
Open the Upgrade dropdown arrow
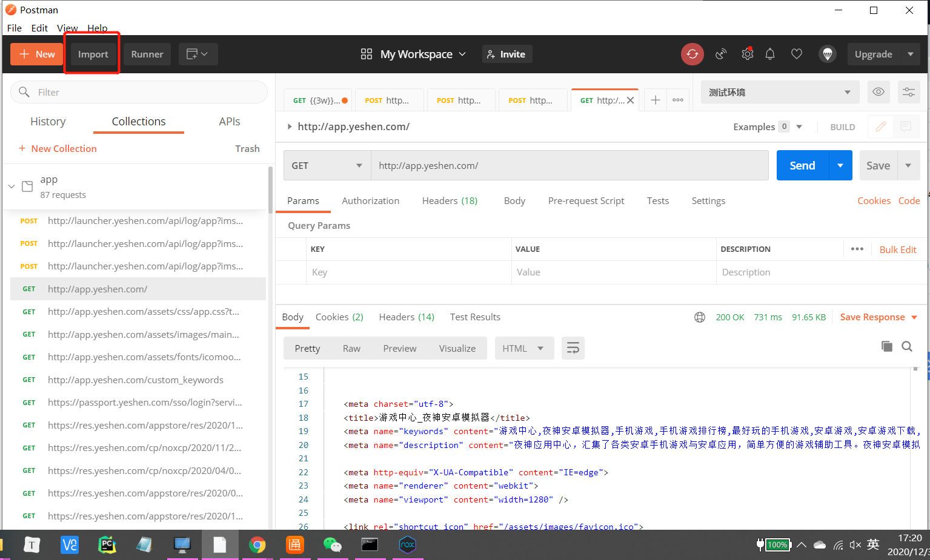click(x=911, y=54)
